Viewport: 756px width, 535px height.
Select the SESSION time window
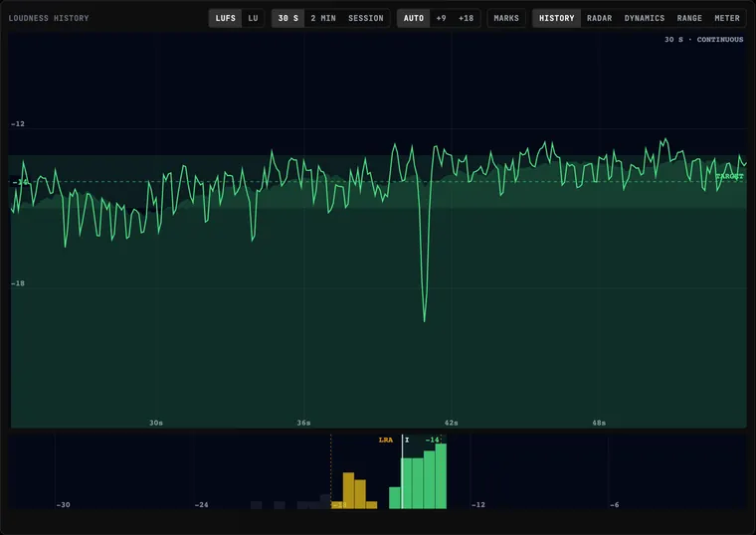click(x=366, y=18)
